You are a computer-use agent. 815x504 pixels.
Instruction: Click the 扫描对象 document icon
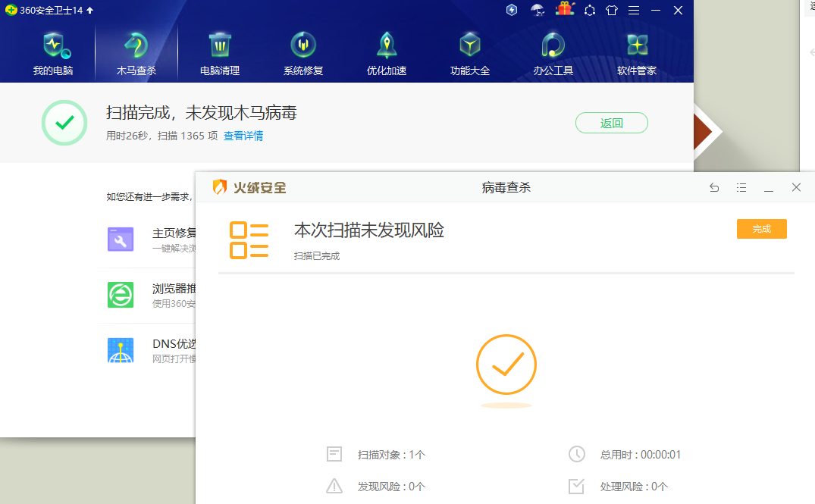point(334,454)
